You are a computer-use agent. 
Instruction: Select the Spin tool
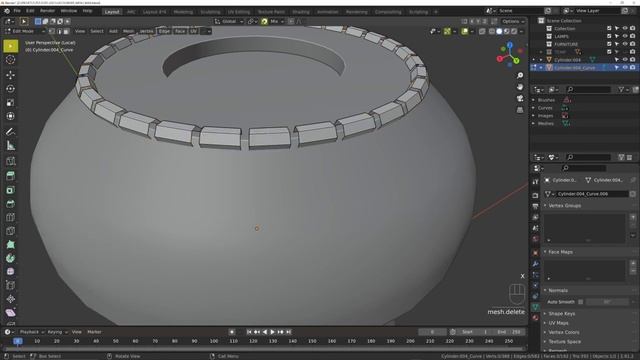(11, 258)
